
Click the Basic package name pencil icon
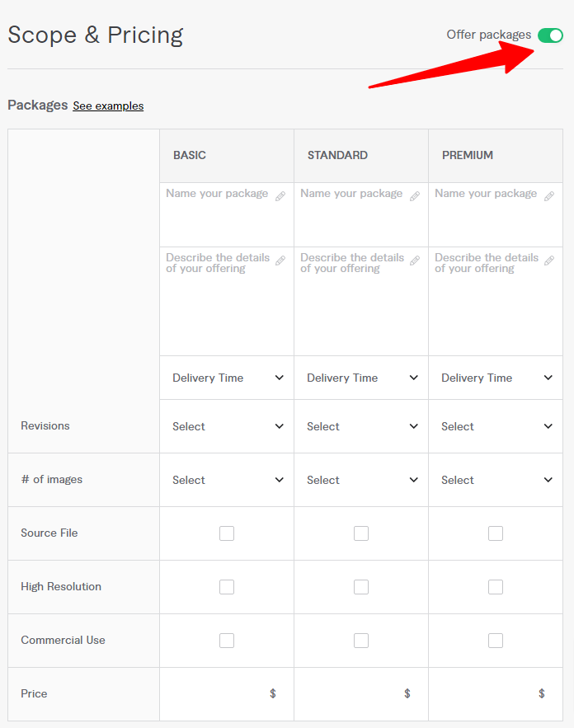[280, 196]
